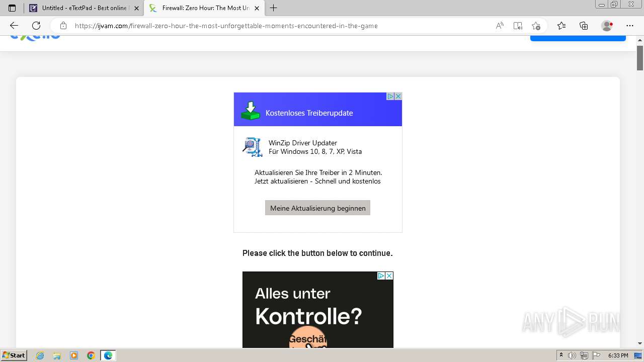Open tab actions menu icon

tap(12, 8)
